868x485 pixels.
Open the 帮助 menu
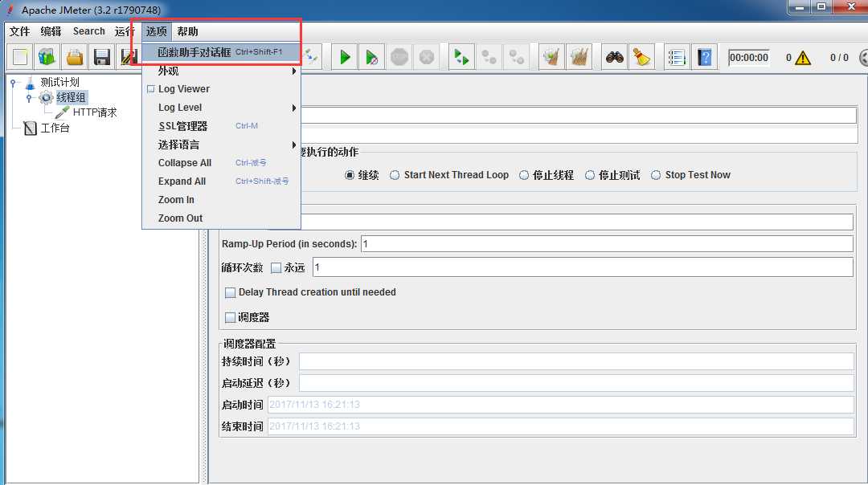coord(187,31)
